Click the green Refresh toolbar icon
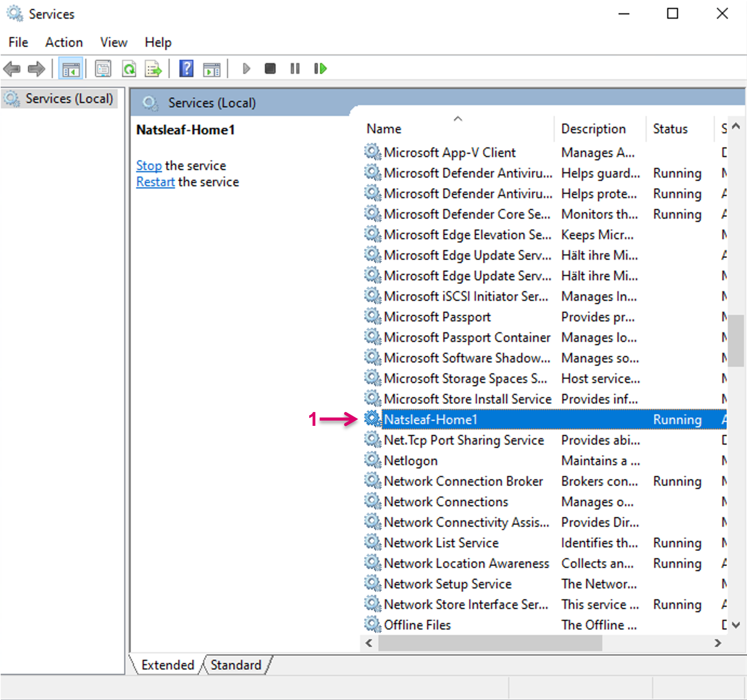 (129, 69)
